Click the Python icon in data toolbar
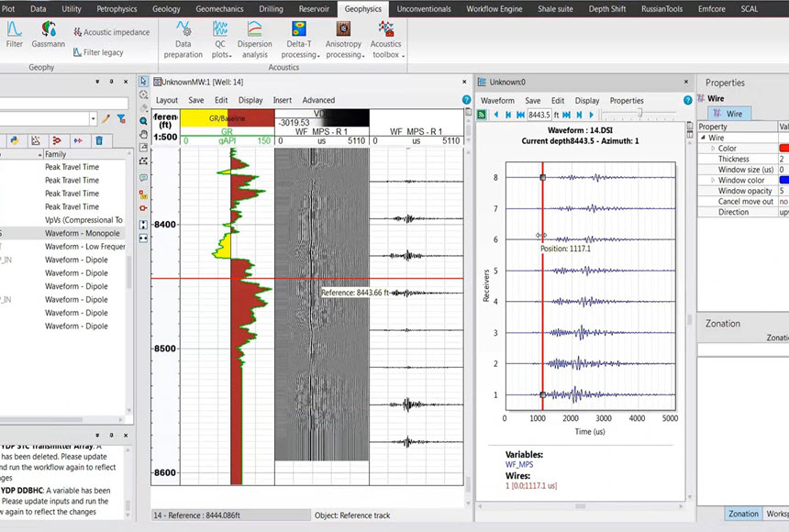This screenshot has width=789, height=532. (15, 141)
